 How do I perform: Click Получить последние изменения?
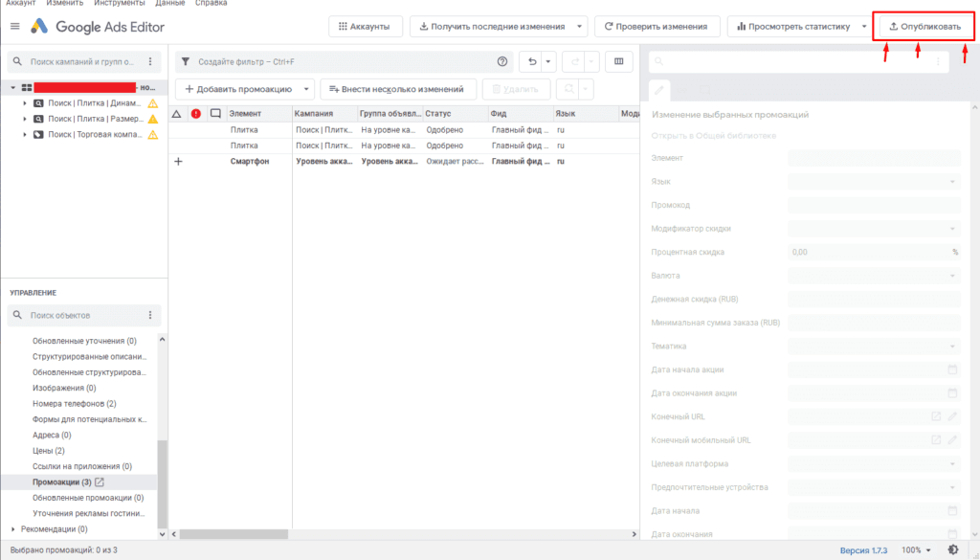492,27
